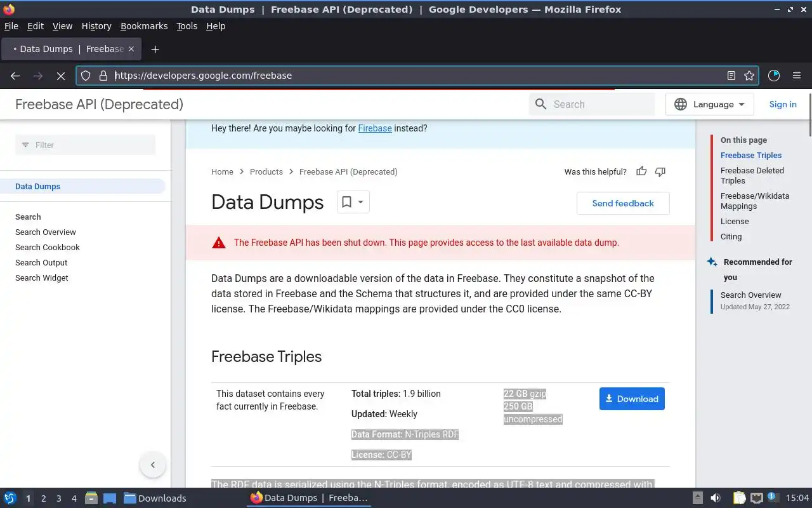Open Search Output in sidebar

click(41, 262)
